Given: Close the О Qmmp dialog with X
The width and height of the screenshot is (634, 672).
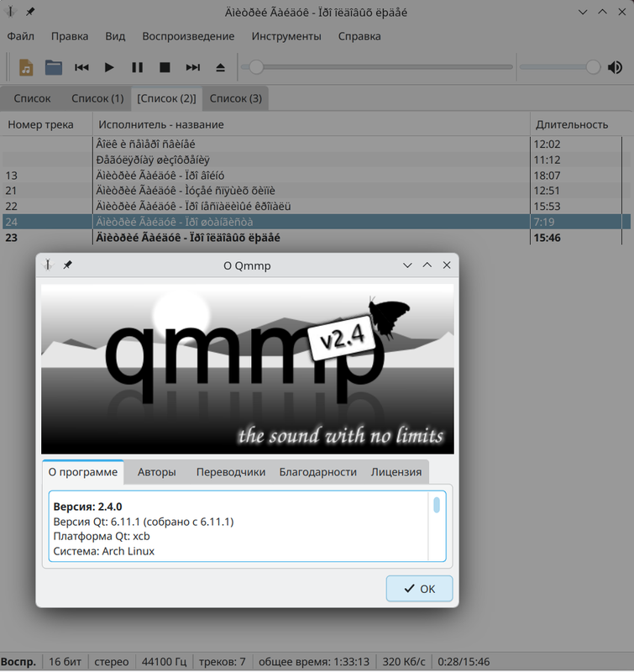Looking at the screenshot, I should (x=447, y=265).
